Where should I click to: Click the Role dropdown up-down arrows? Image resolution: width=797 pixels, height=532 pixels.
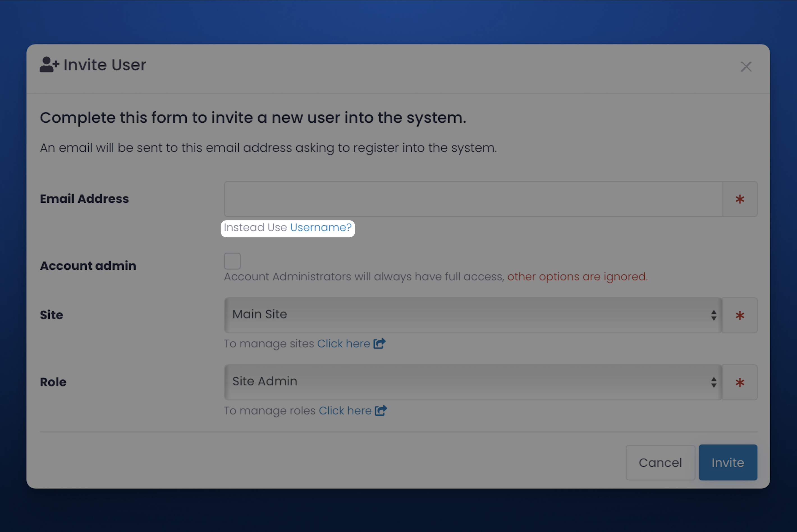(714, 382)
